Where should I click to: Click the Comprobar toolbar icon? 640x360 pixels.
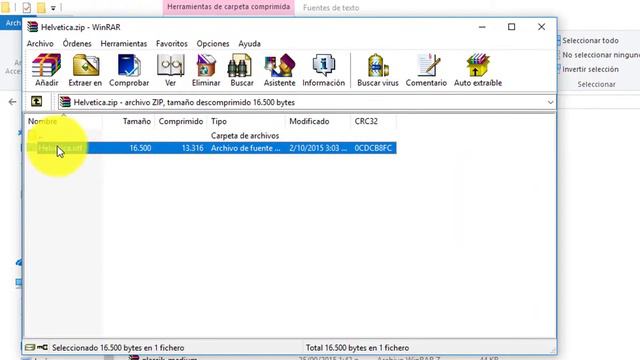[x=129, y=70]
